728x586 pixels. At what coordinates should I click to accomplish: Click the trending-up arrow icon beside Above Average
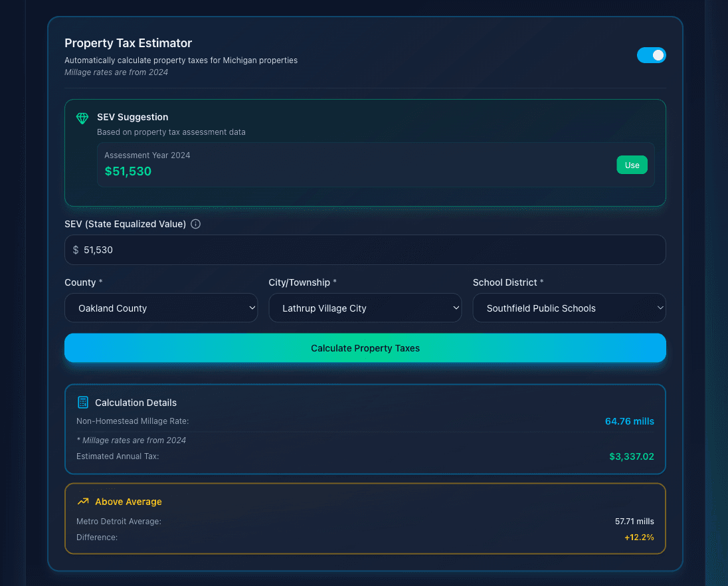pos(83,502)
